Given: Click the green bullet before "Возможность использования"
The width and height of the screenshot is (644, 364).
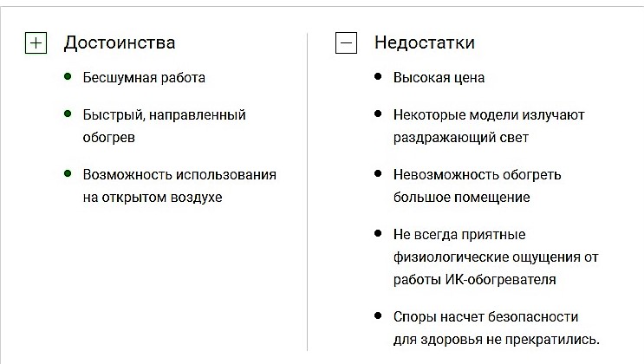Looking at the screenshot, I should click(68, 173).
